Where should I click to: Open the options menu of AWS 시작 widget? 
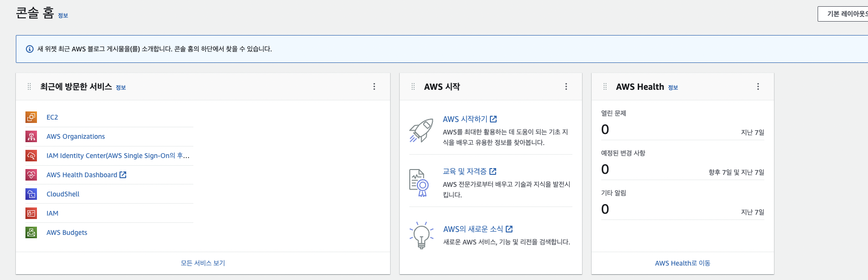coord(566,86)
